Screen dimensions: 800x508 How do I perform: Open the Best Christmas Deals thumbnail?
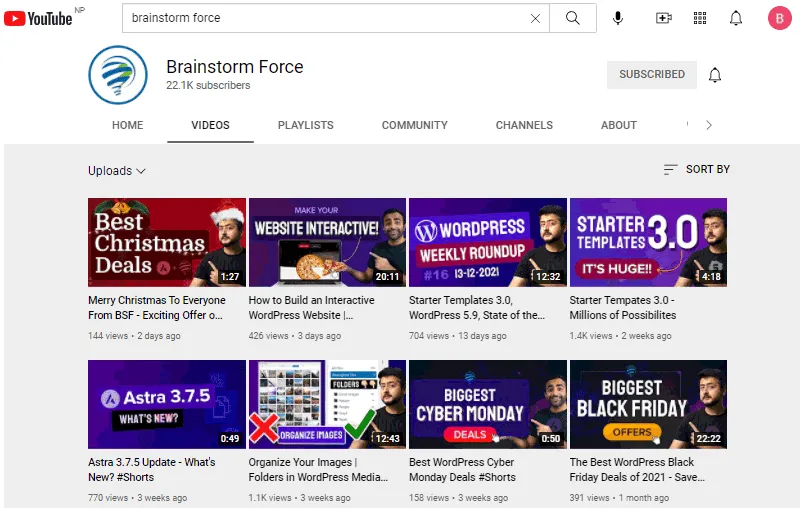(167, 242)
